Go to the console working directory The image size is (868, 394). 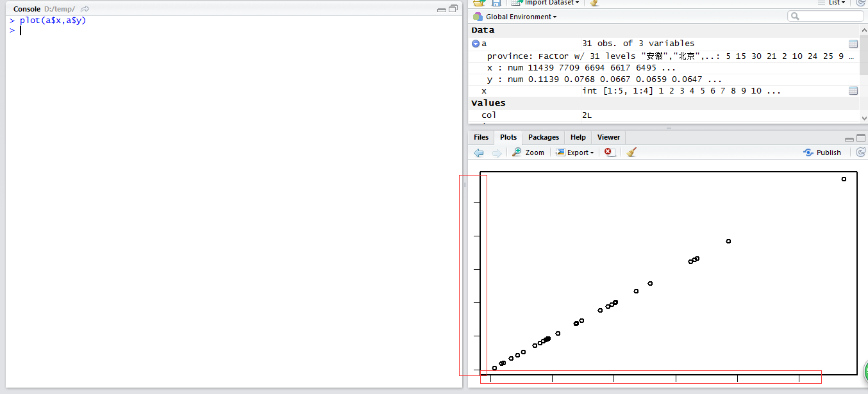[x=85, y=9]
